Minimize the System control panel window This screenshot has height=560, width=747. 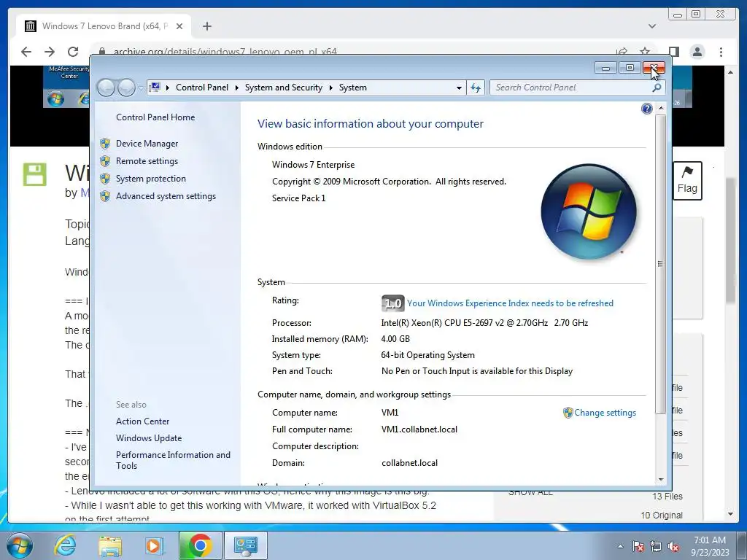pos(605,68)
